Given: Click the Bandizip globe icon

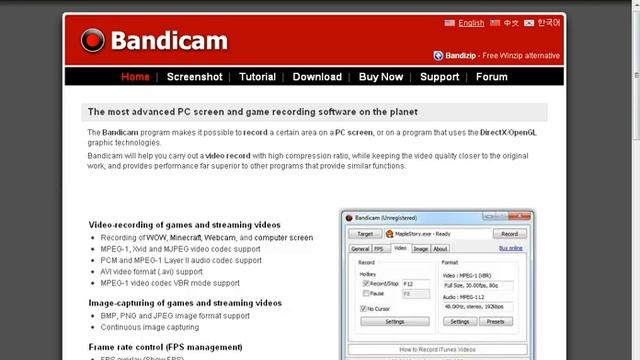Looking at the screenshot, I should [x=438, y=56].
